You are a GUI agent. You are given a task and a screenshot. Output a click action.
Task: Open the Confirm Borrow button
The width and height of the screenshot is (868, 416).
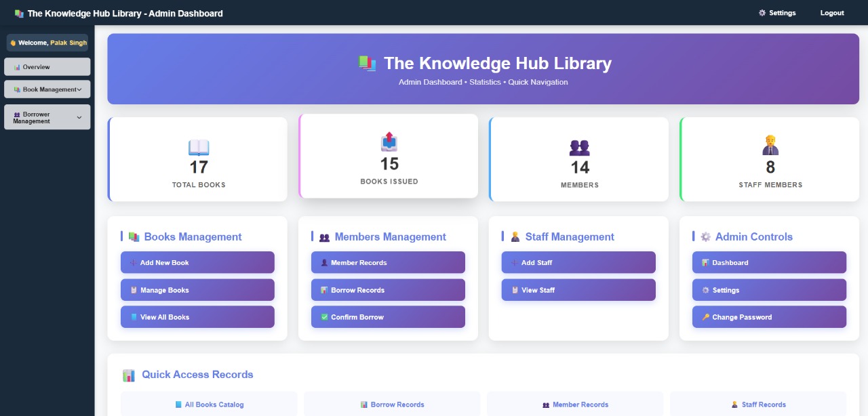pyautogui.click(x=388, y=317)
